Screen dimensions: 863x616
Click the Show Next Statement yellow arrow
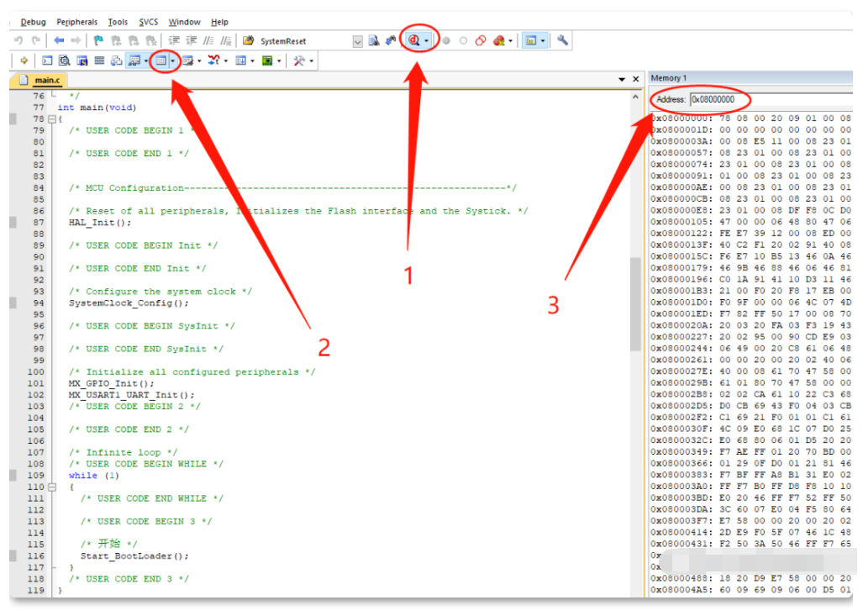[x=24, y=61]
